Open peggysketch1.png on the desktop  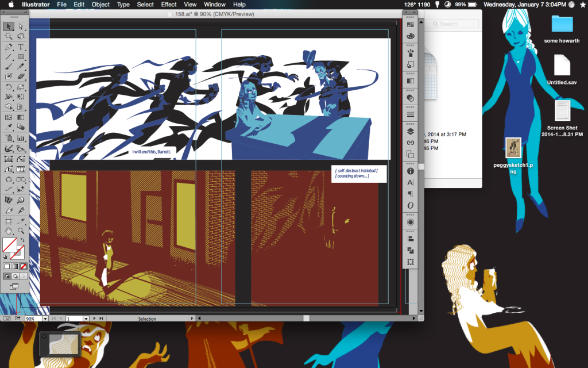click(512, 147)
